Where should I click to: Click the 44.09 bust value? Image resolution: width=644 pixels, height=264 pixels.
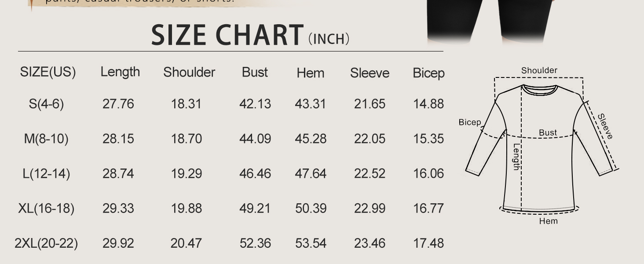[255, 139]
